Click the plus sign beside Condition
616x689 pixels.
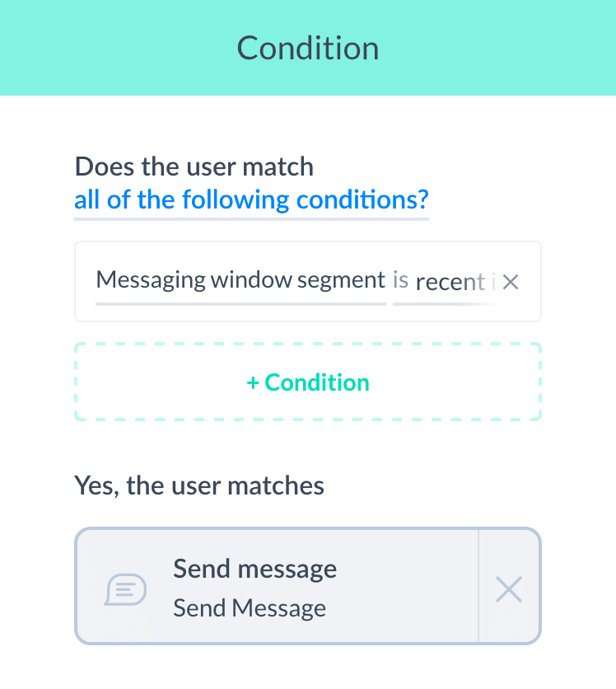(x=253, y=382)
